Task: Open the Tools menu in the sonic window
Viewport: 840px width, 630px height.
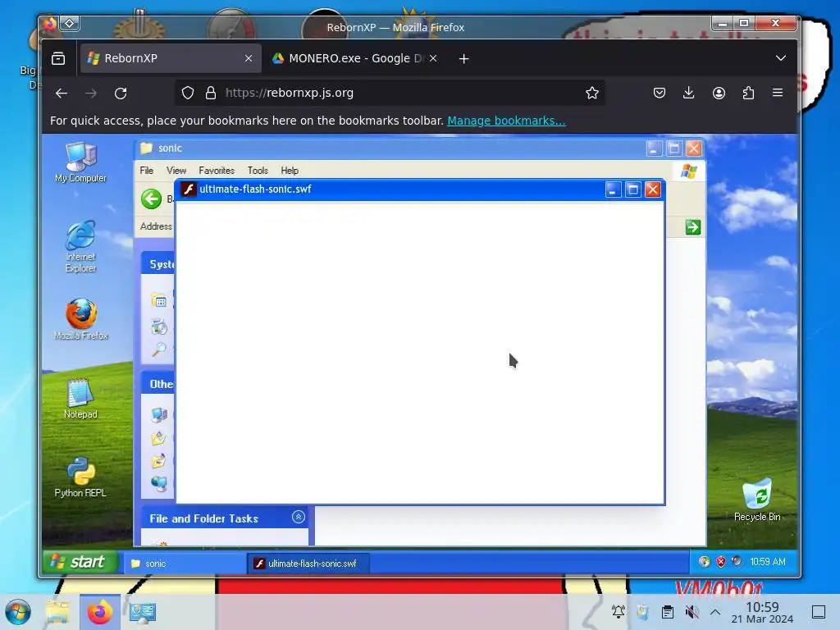Action: click(x=258, y=171)
